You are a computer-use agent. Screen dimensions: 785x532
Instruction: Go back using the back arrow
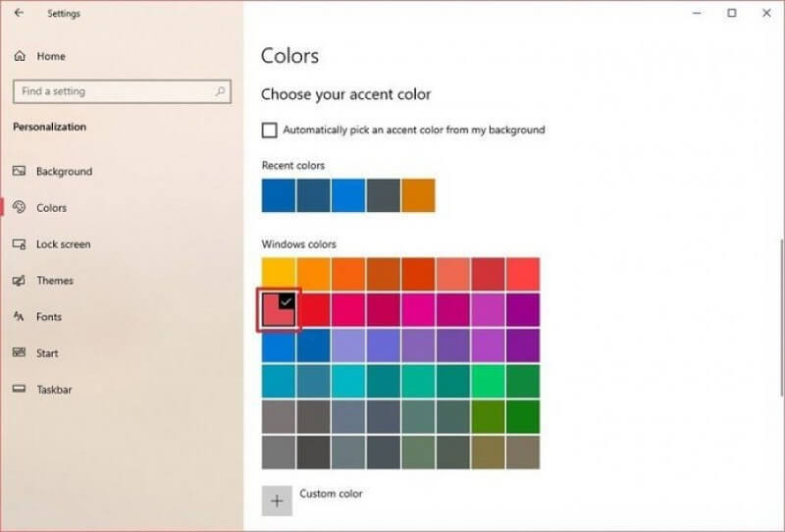click(x=20, y=14)
